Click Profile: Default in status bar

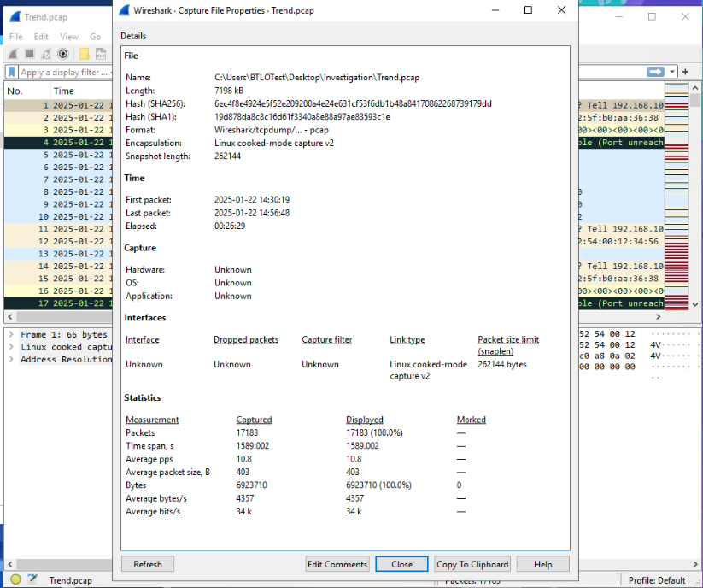click(x=656, y=580)
